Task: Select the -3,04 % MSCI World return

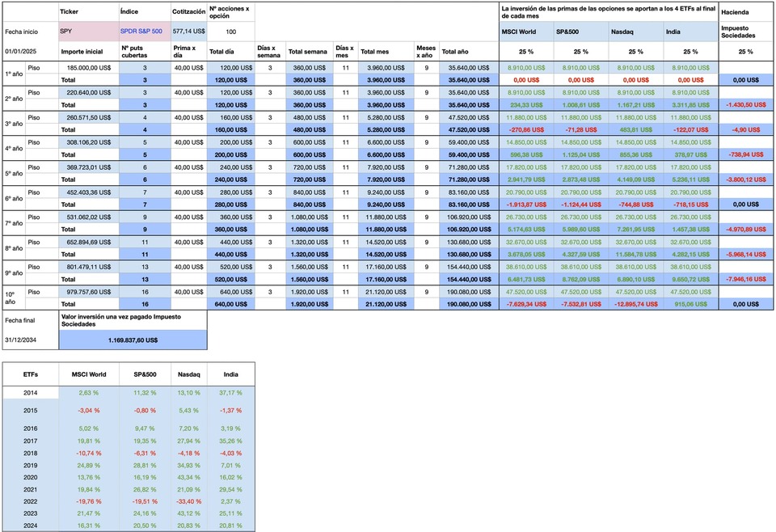Action: point(89,410)
